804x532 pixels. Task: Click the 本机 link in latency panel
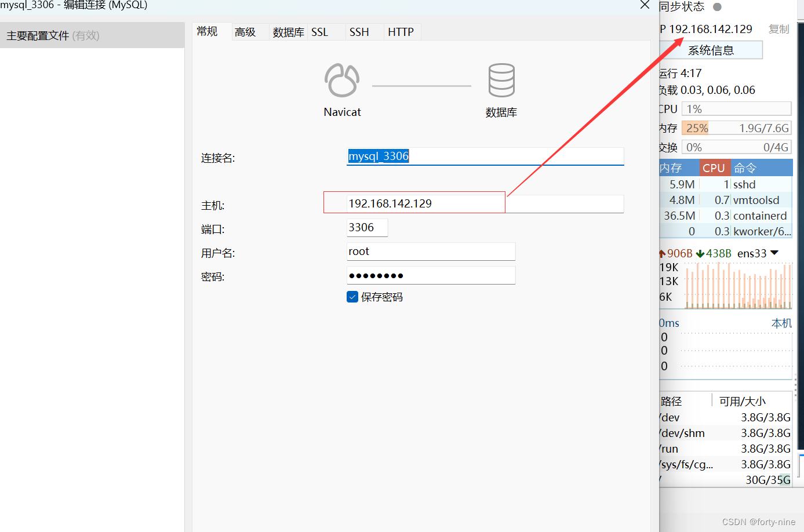(781, 323)
